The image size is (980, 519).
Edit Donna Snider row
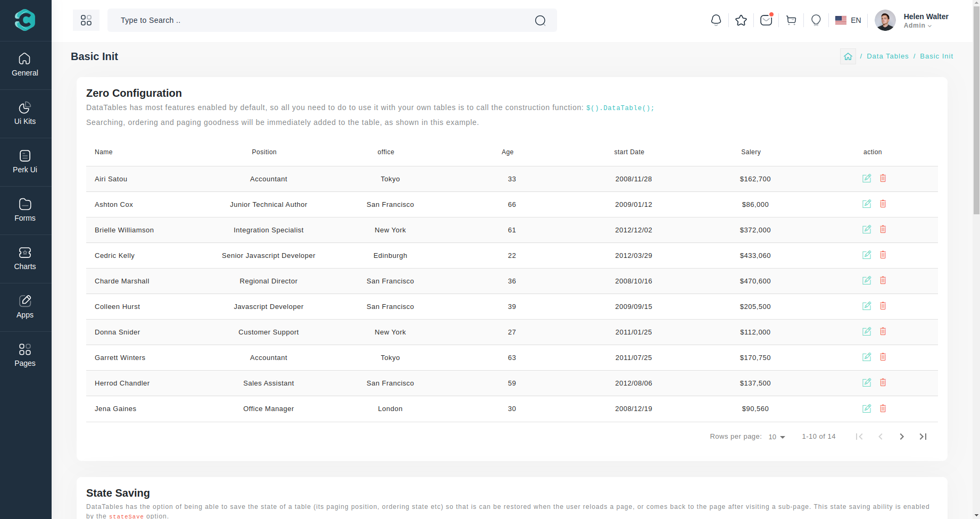click(867, 331)
